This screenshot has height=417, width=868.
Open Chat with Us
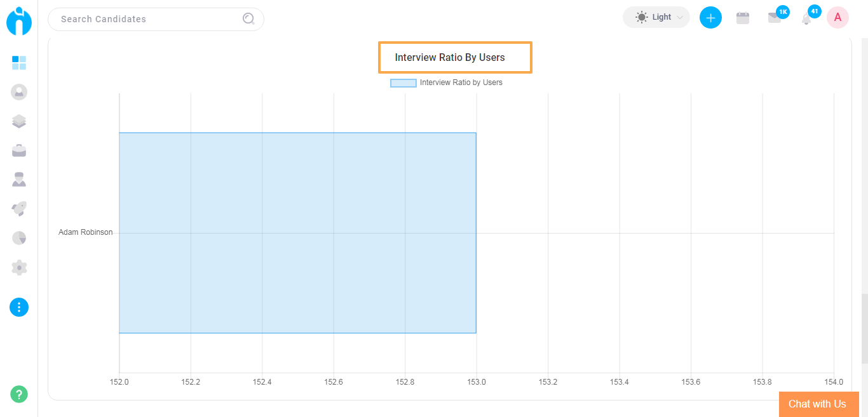(818, 404)
